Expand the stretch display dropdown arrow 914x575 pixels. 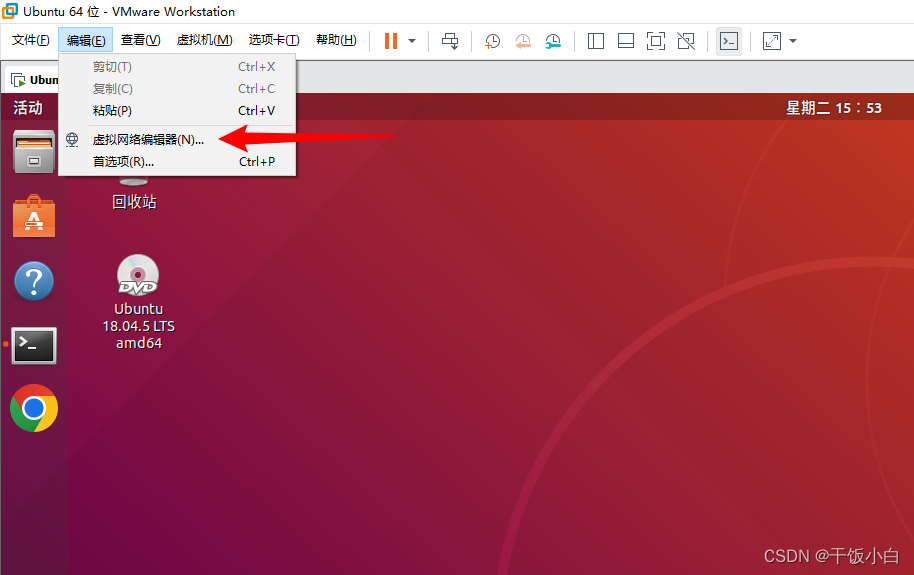(793, 41)
